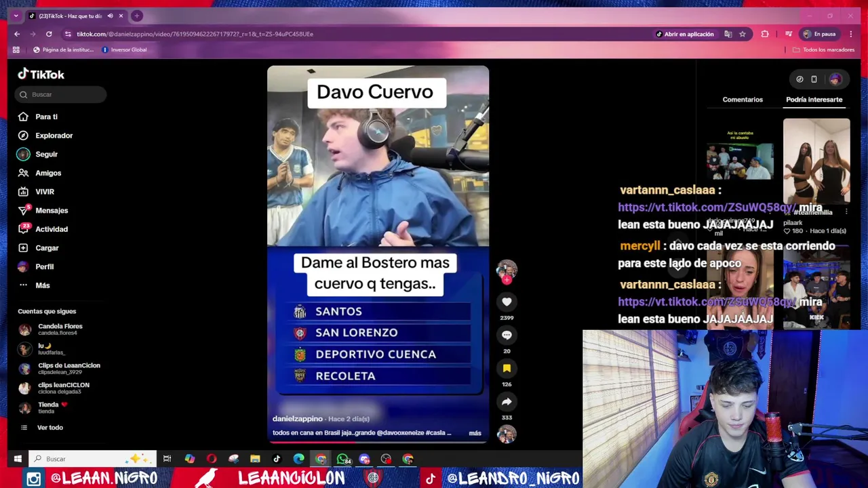Expand the Más menu in sidebar
The height and width of the screenshot is (488, 868).
34,285
